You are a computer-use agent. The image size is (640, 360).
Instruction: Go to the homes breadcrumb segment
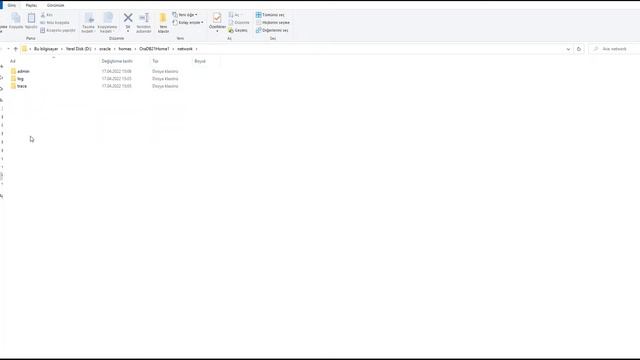pos(125,49)
